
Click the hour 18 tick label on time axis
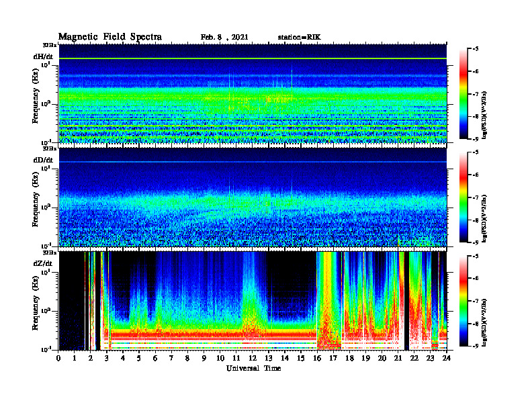(x=349, y=358)
